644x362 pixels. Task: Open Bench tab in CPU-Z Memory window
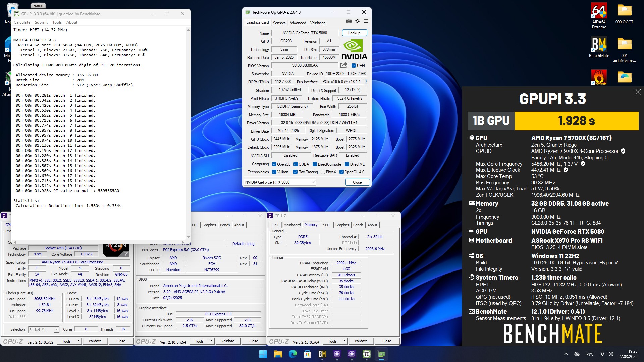click(358, 225)
